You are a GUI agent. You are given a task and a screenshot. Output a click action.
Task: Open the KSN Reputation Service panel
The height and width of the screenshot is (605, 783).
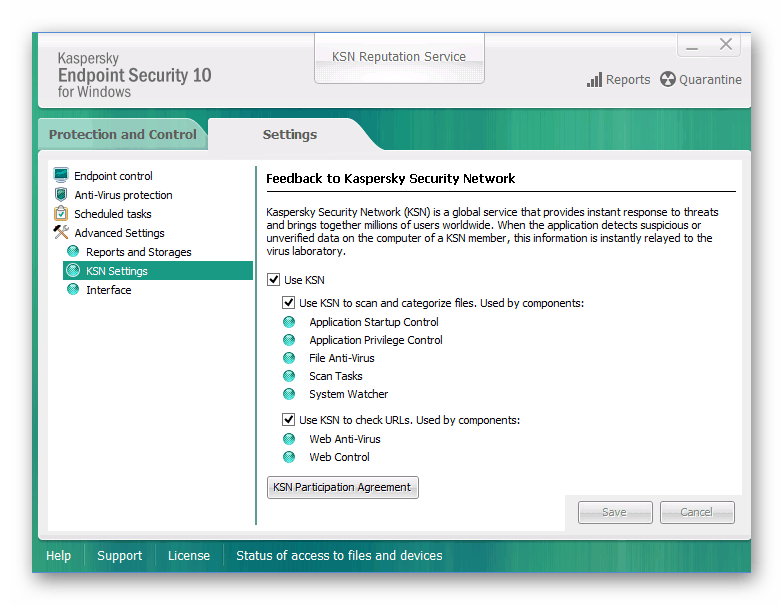[x=399, y=57]
